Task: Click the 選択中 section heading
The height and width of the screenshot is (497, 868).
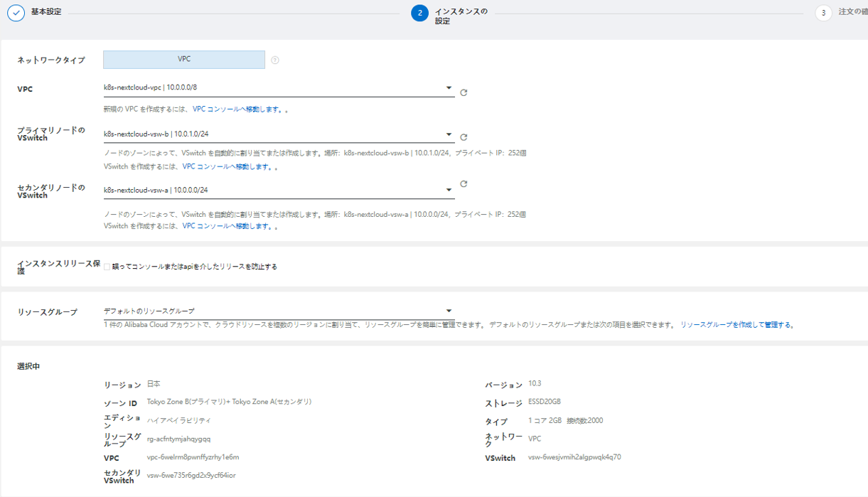Action: pyautogui.click(x=28, y=366)
